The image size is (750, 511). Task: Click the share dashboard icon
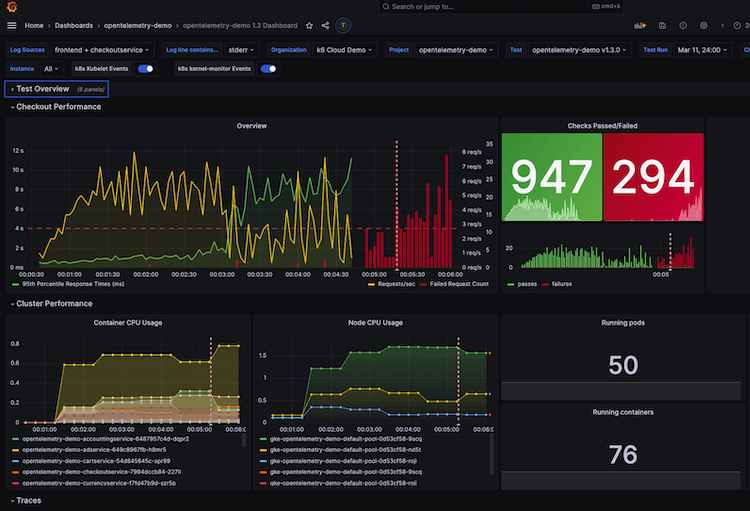325,25
